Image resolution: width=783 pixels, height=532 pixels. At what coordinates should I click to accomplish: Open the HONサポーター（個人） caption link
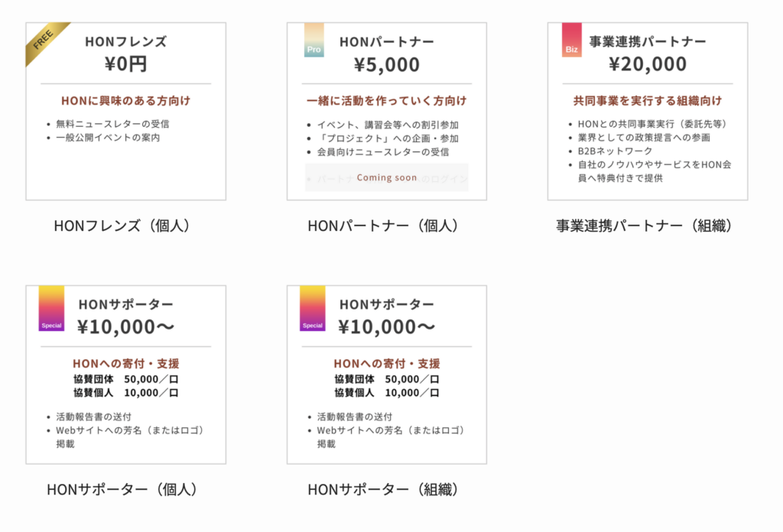(x=122, y=489)
